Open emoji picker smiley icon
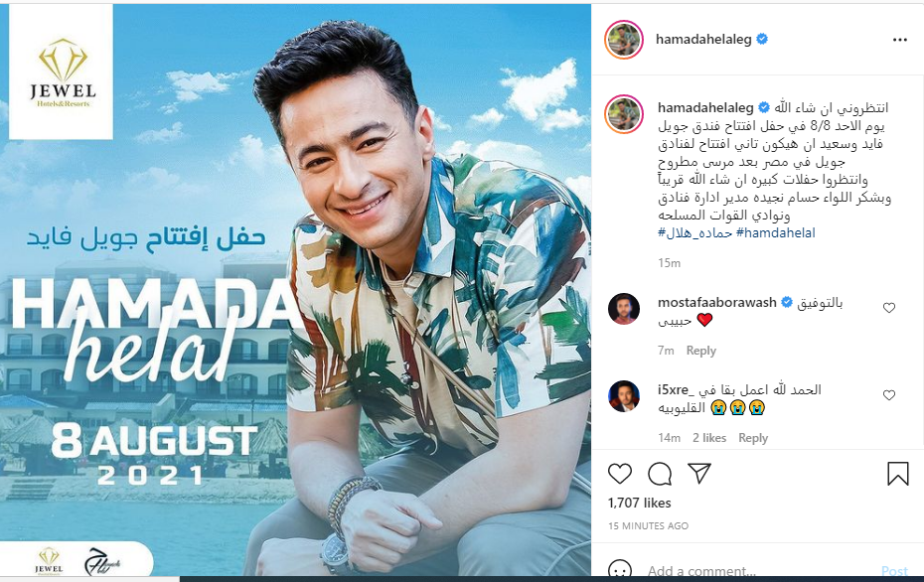Image resolution: width=924 pixels, height=582 pixels. pos(619,570)
